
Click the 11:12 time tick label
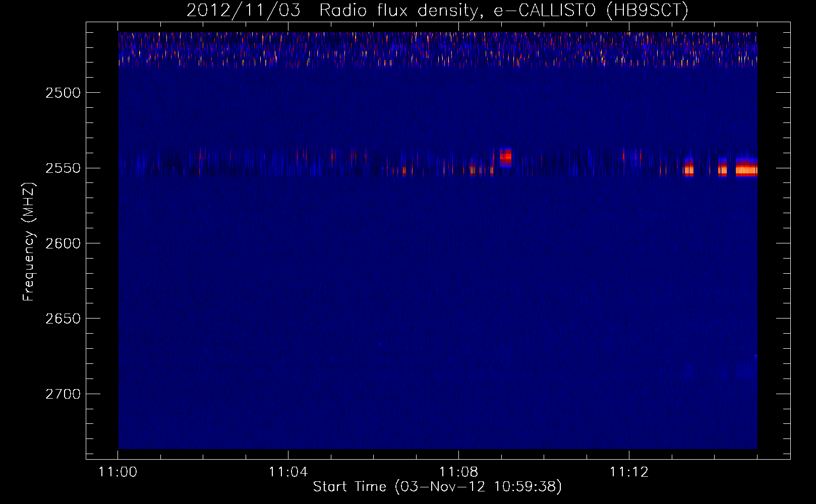point(629,472)
